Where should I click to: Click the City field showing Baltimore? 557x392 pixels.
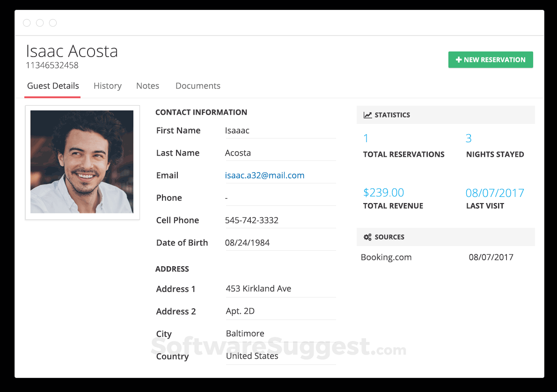click(x=280, y=333)
